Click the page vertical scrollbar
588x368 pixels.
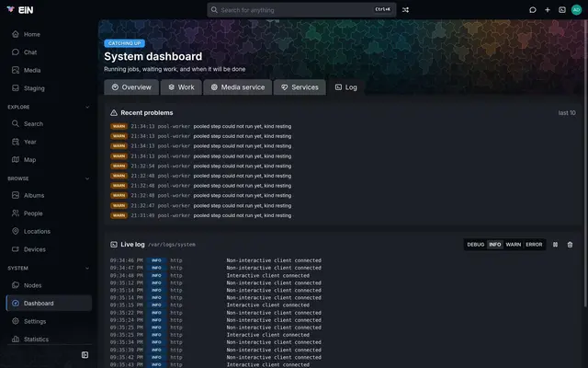(x=586, y=162)
